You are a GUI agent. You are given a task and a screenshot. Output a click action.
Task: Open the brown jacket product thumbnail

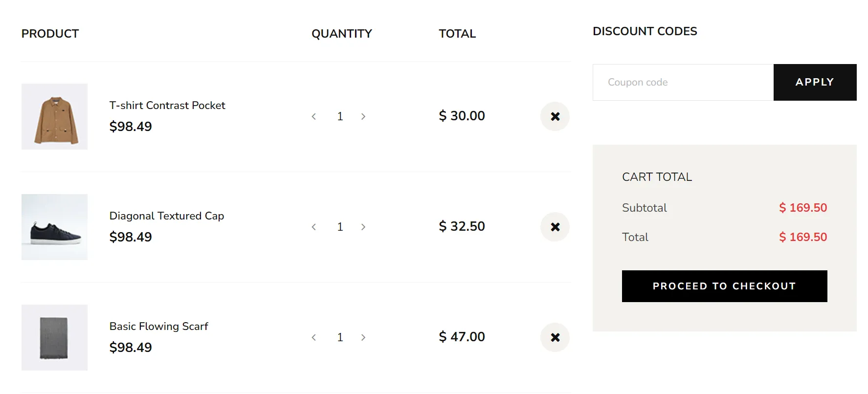(x=54, y=116)
